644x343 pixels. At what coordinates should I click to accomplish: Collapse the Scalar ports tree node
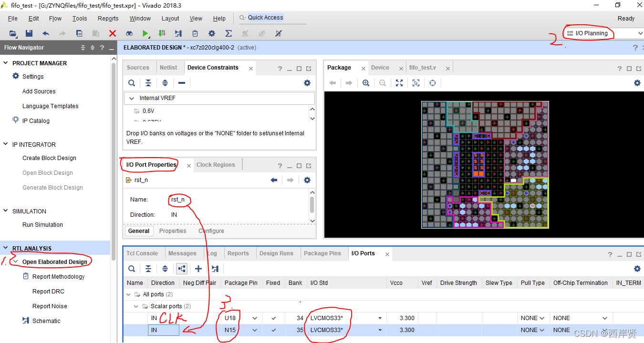tap(136, 306)
